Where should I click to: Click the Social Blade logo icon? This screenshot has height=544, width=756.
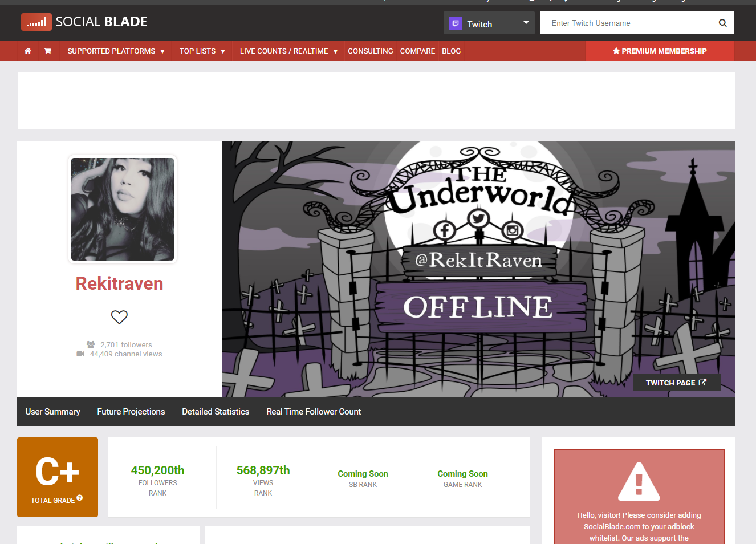[x=36, y=22]
